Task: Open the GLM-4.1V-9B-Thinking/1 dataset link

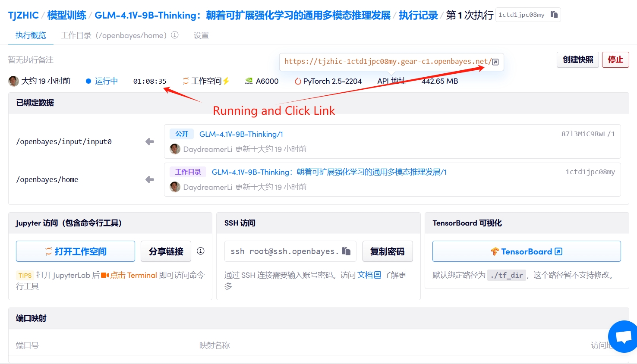Action: (241, 134)
